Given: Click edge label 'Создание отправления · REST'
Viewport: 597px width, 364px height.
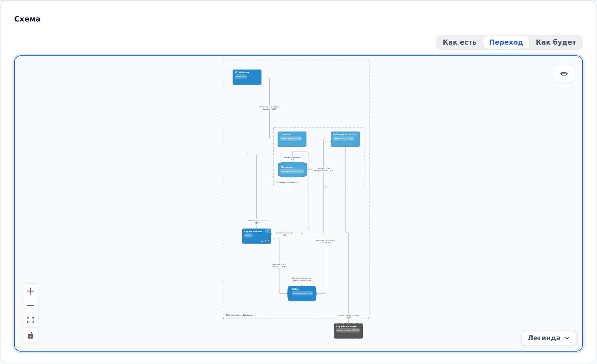Looking at the screenshot, I should [349, 317].
